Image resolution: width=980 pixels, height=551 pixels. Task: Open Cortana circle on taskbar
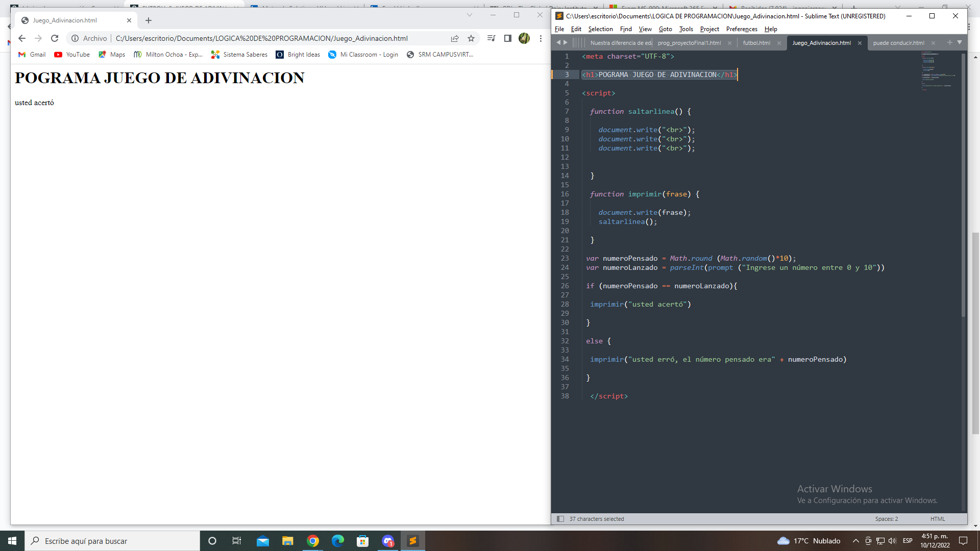click(212, 541)
